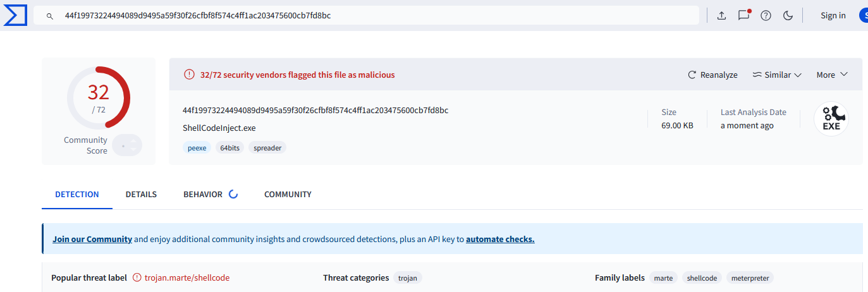
Task: Click the Reanalyze refresh icon
Action: tap(692, 75)
